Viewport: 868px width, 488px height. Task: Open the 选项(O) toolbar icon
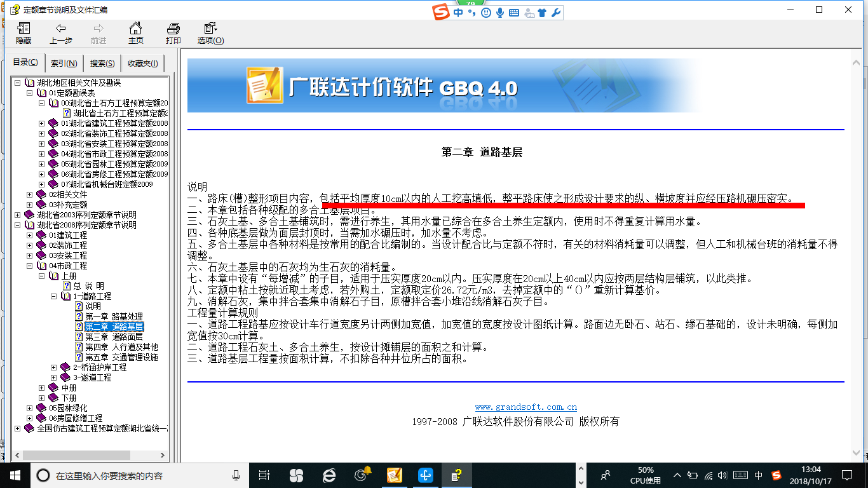(210, 33)
